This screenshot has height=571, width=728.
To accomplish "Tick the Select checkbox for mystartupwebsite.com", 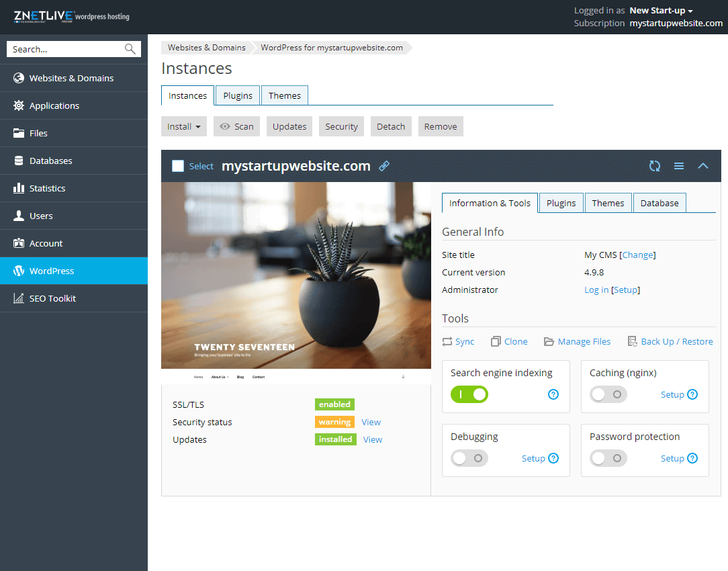I will point(178,166).
